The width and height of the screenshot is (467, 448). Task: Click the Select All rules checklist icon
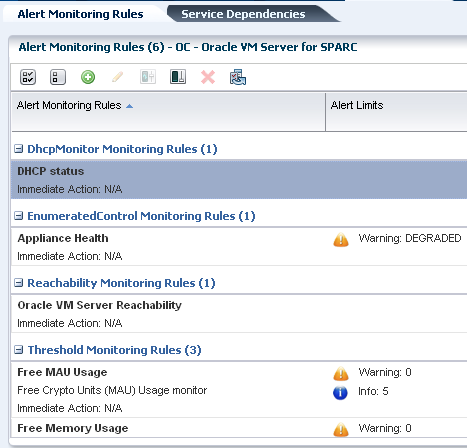coord(28,77)
